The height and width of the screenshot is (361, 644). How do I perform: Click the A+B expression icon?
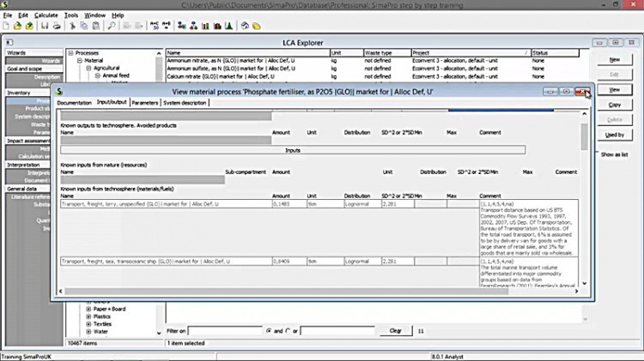click(167, 26)
